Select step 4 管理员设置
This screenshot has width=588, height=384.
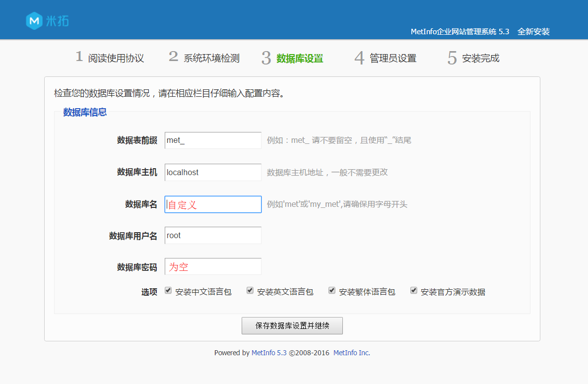pos(386,59)
